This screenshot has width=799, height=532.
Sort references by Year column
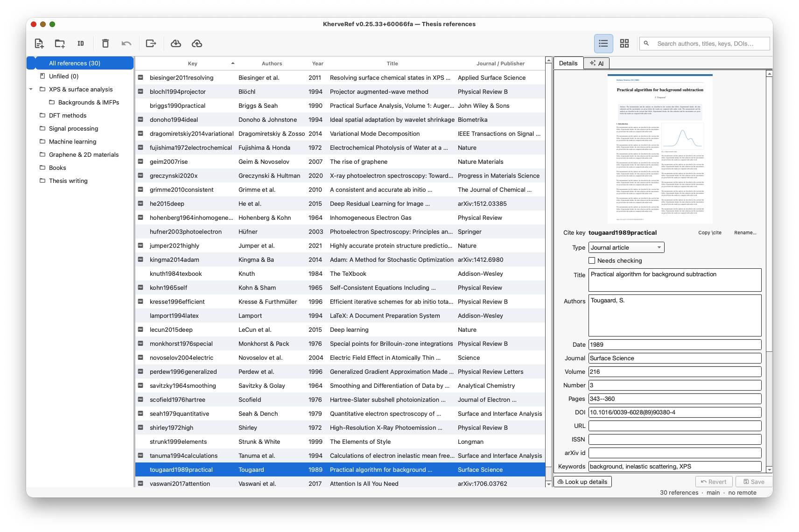pos(317,63)
